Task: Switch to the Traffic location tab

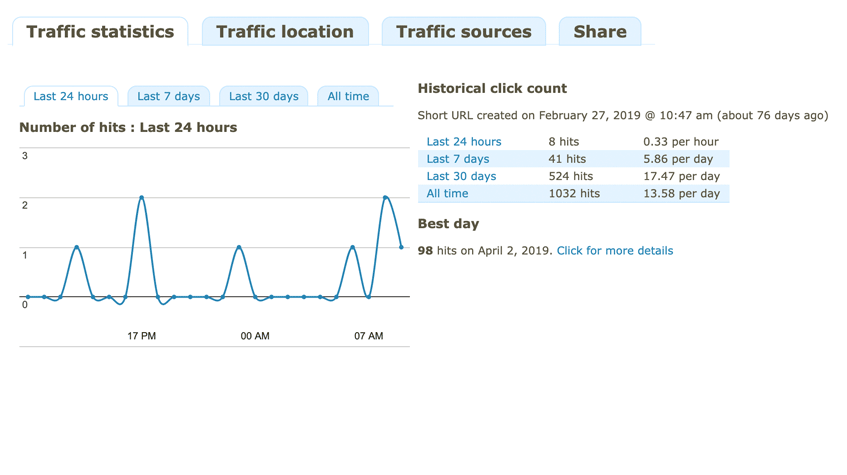Action: click(x=285, y=32)
